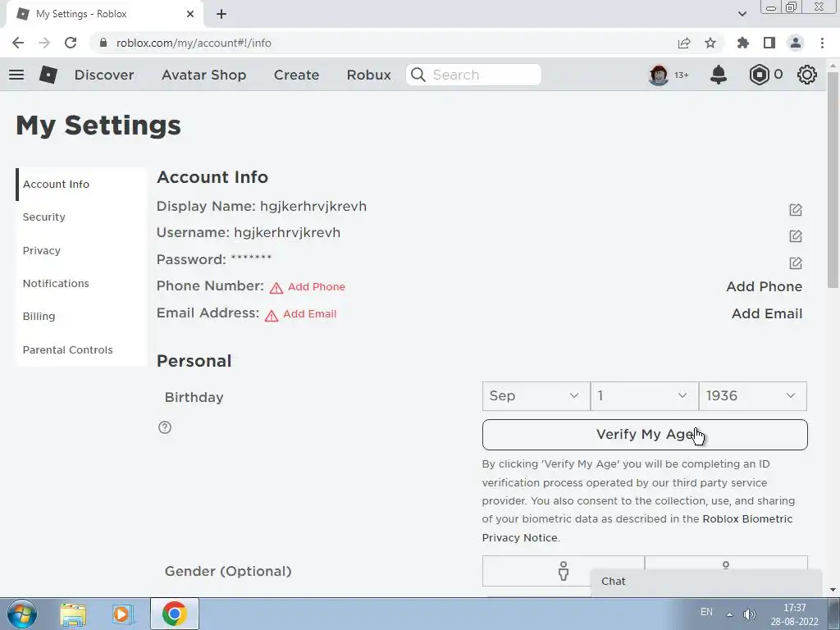Close the My Settings - Roblox tab
The image size is (840, 630).
click(190, 14)
